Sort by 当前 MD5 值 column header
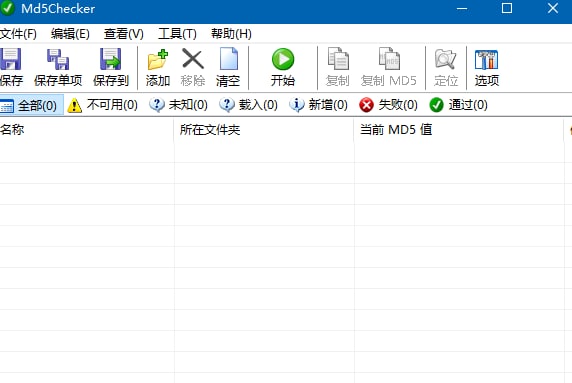The width and height of the screenshot is (572, 383). (x=459, y=129)
